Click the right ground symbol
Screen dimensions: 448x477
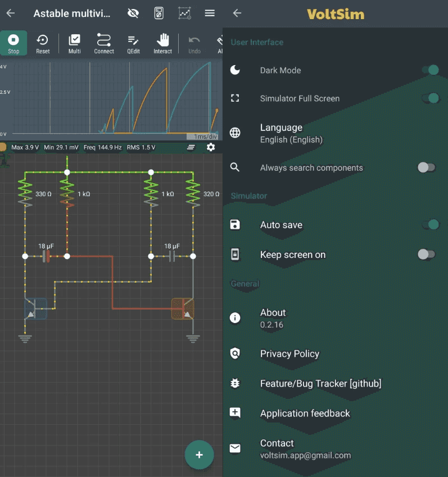pyautogui.click(x=193, y=339)
